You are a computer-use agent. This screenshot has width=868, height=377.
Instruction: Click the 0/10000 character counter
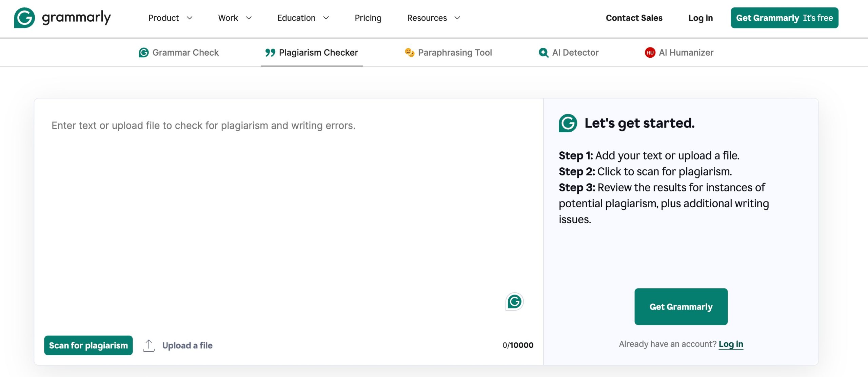pos(518,345)
